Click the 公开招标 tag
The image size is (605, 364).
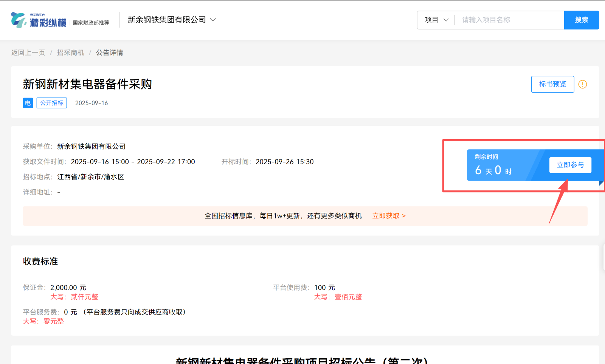click(x=52, y=103)
